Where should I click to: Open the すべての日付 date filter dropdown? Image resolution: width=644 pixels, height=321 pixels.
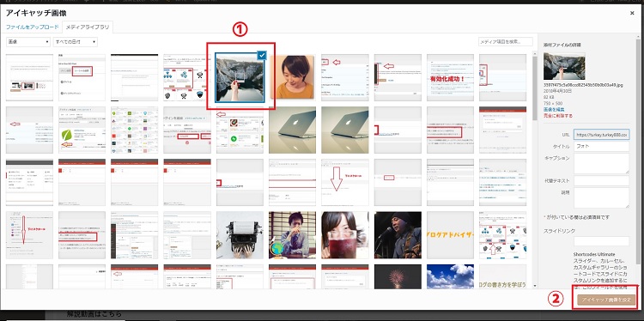pyautogui.click(x=76, y=42)
